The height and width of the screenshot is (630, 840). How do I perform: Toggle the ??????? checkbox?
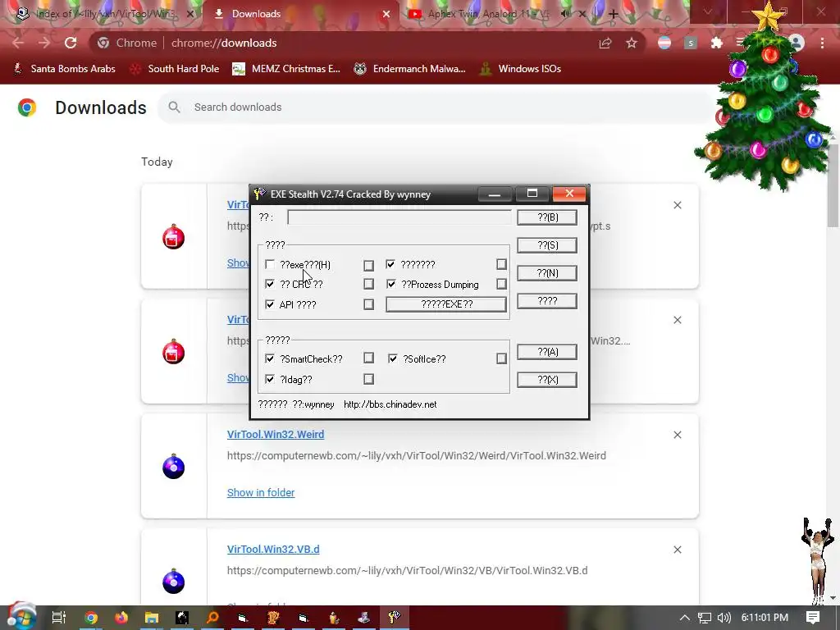pyautogui.click(x=390, y=264)
